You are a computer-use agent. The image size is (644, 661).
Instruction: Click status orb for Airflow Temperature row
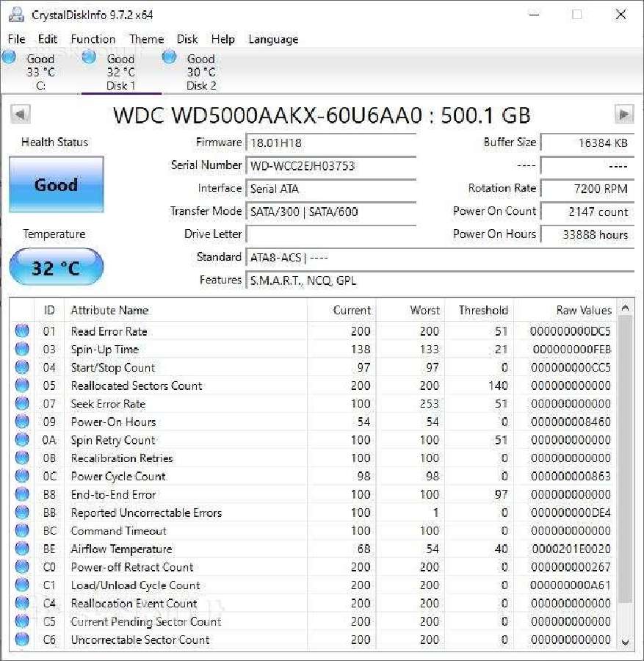22,548
